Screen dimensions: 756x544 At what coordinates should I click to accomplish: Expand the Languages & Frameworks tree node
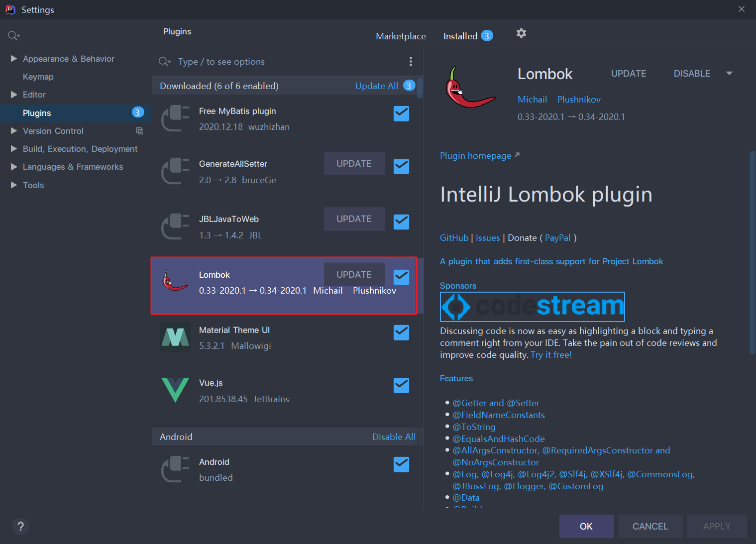pyautogui.click(x=14, y=167)
